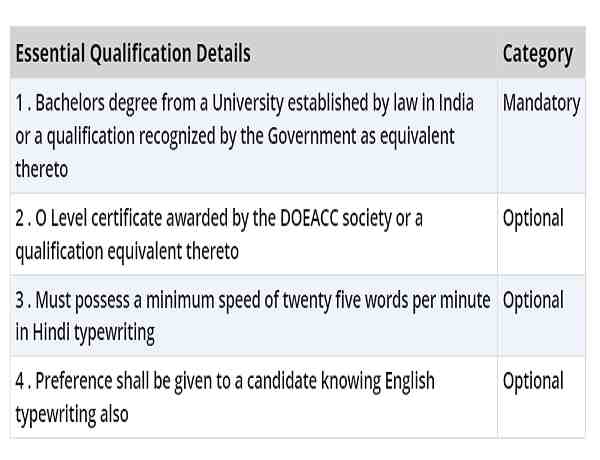This screenshot has width=600, height=460.
Task: Click Optional beside the O Level row
Action: tap(533, 218)
